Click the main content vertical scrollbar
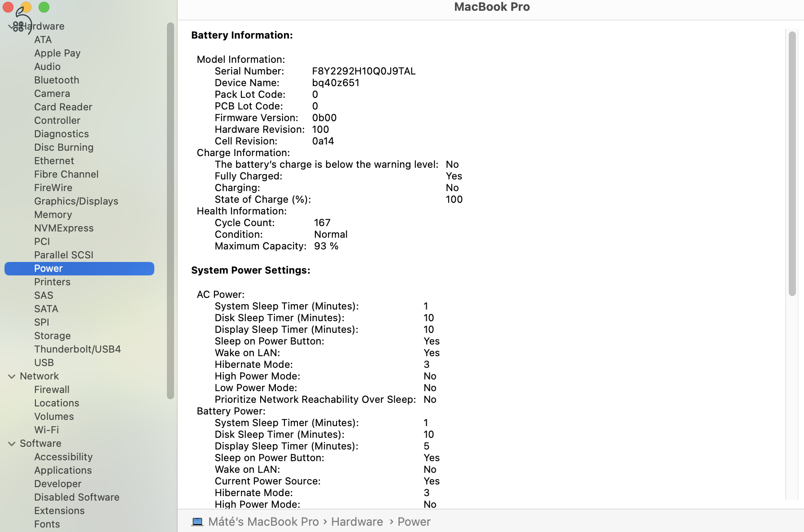This screenshot has height=532, width=804. (x=792, y=164)
